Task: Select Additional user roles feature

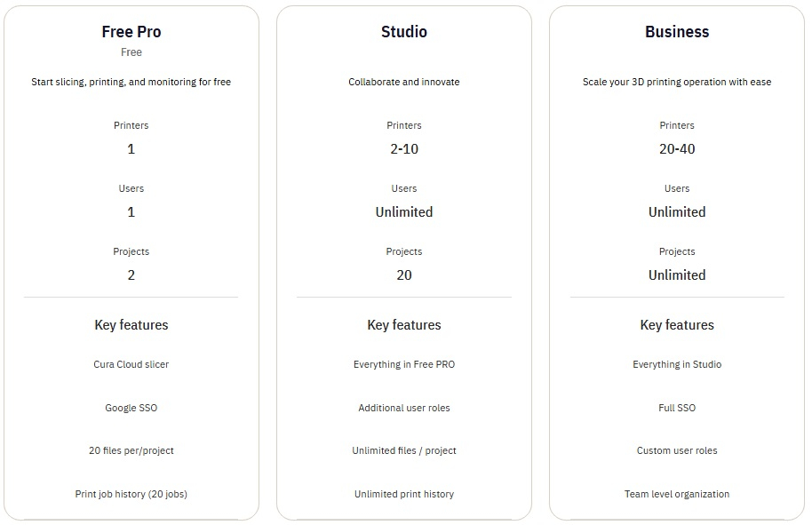Action: [404, 408]
